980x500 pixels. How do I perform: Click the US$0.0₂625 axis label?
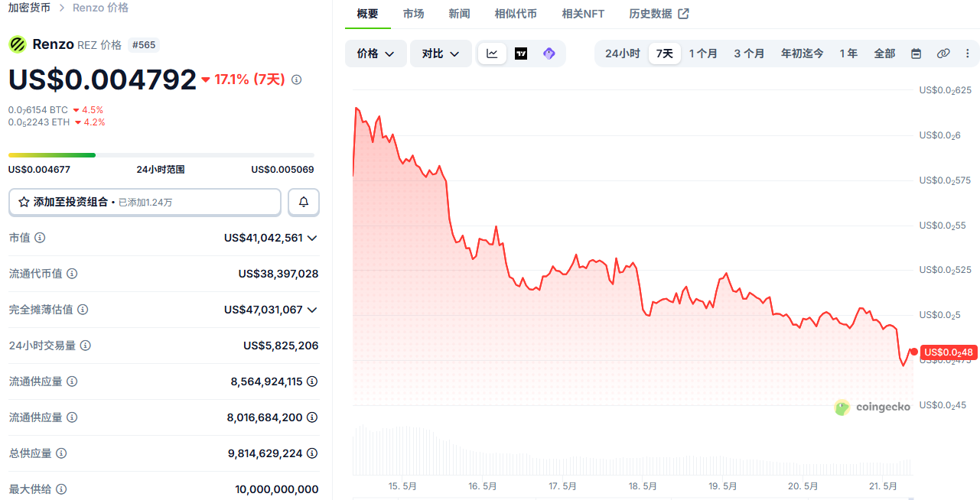(x=945, y=90)
